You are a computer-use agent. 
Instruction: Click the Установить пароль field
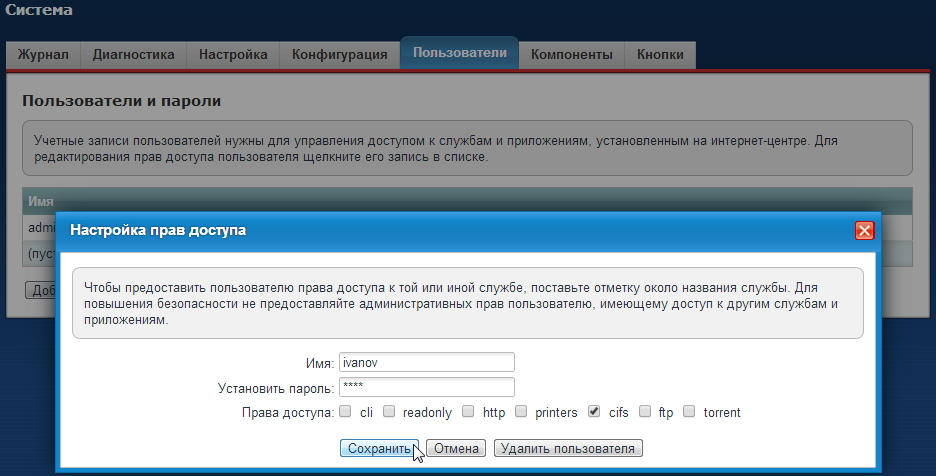(x=426, y=386)
